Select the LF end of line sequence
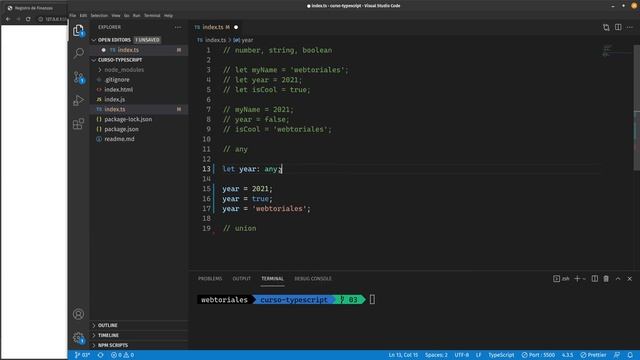The height and width of the screenshot is (360, 640). pyautogui.click(x=478, y=355)
